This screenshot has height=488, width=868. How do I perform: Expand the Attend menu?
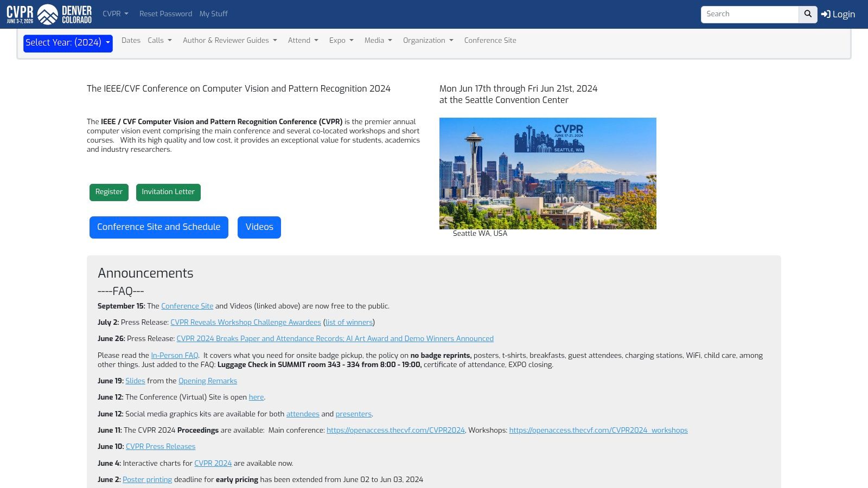click(303, 41)
